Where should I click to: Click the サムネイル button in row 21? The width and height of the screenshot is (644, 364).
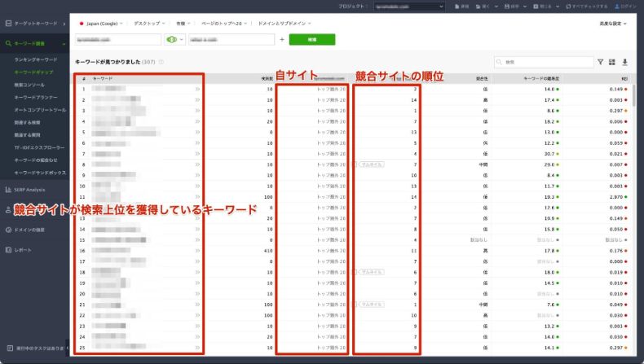pos(371,305)
